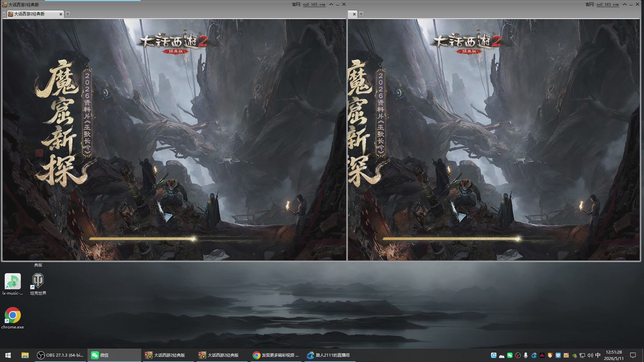Image resolution: width=644 pixels, height=362 pixels.
Task: Open the volume control in tray
Action: [590, 355]
